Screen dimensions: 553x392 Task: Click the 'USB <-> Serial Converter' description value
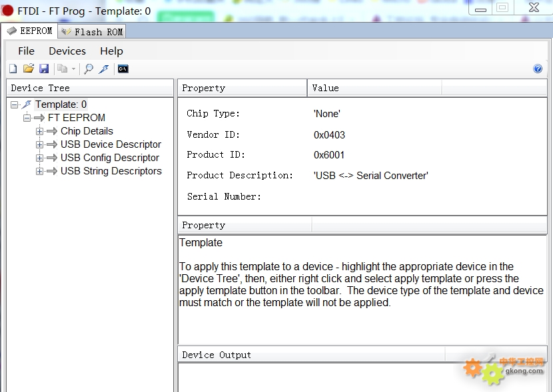371,176
